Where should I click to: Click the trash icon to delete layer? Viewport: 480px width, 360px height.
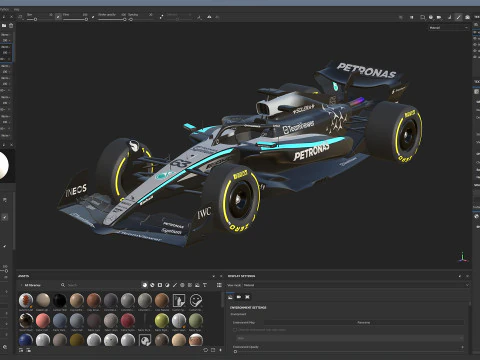pos(11,25)
